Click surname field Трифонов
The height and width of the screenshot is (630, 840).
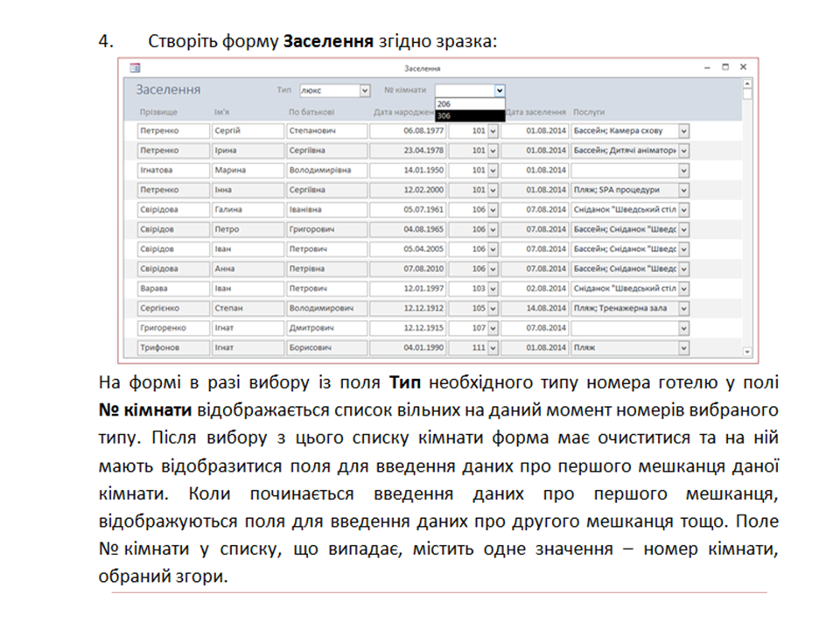point(173,347)
